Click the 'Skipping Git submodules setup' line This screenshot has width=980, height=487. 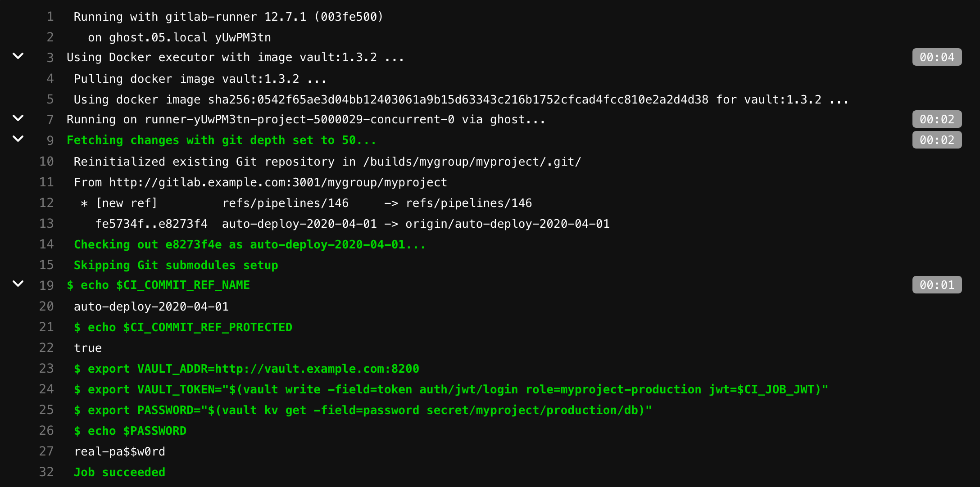pos(176,265)
